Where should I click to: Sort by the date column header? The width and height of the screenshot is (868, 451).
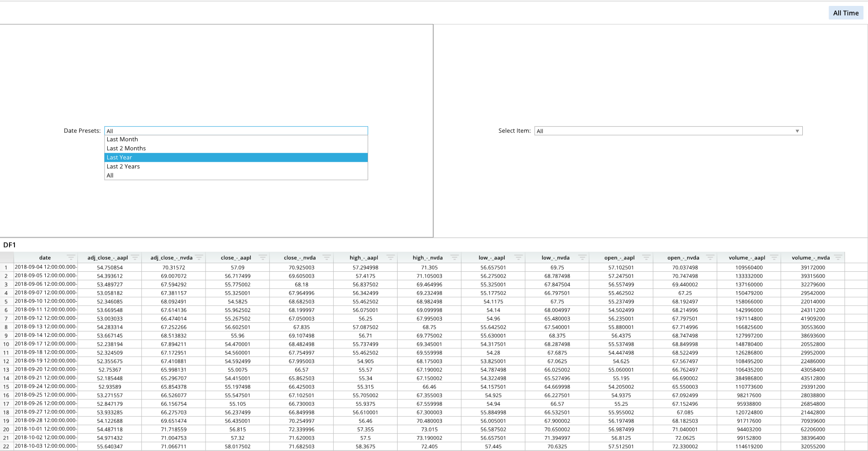tap(45, 258)
